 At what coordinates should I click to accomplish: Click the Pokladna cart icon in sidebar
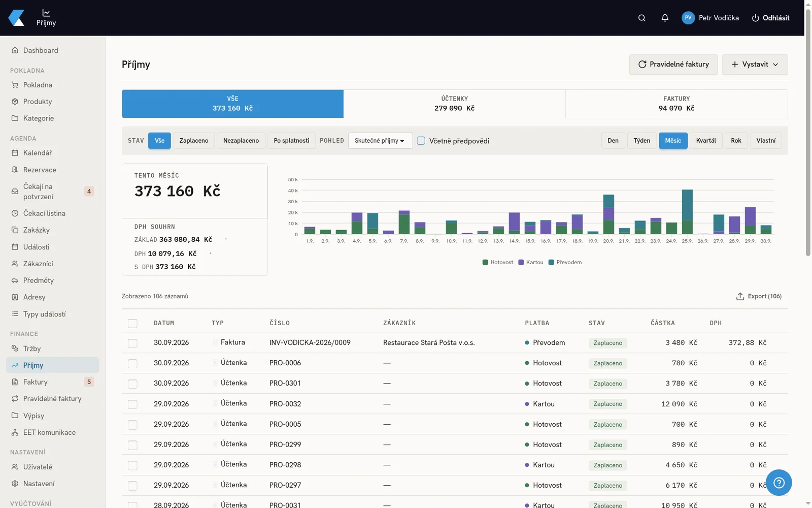(x=15, y=85)
